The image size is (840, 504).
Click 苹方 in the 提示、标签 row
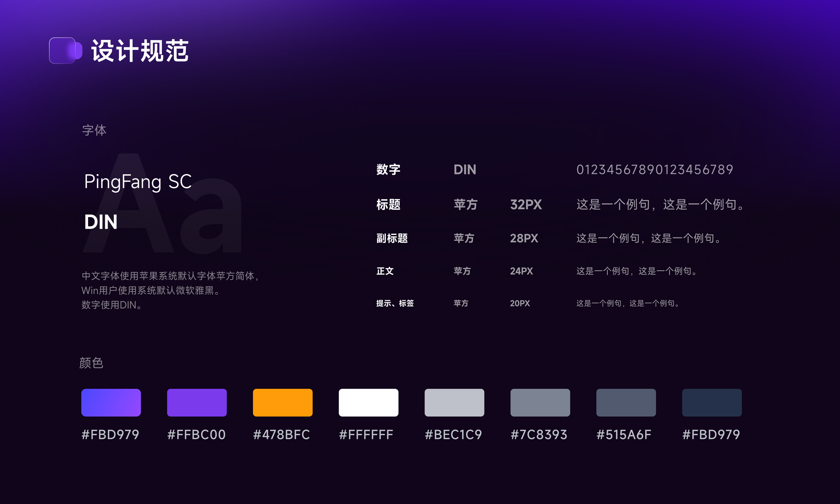click(461, 303)
